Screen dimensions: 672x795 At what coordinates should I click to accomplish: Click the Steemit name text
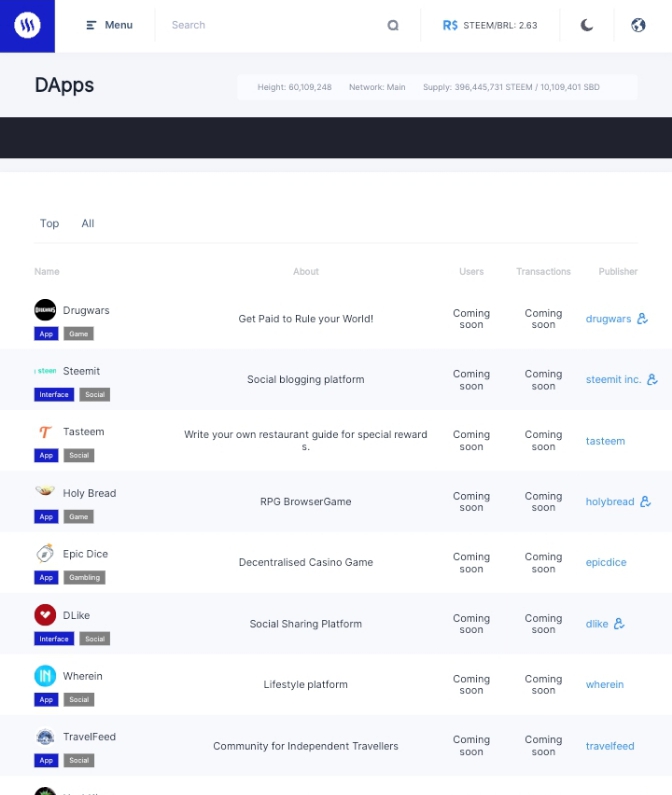coord(81,371)
